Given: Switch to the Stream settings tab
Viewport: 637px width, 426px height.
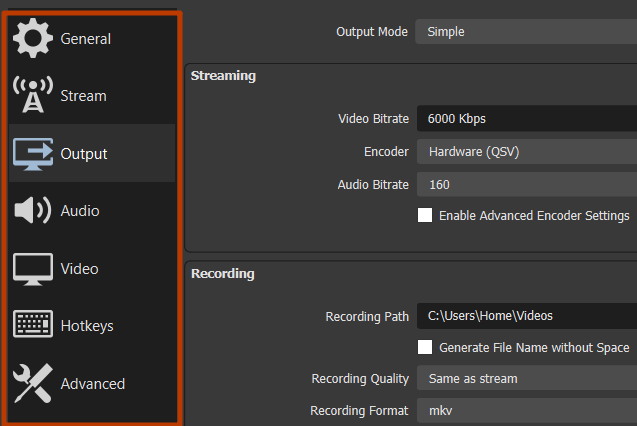Looking at the screenshot, I should 84,96.
